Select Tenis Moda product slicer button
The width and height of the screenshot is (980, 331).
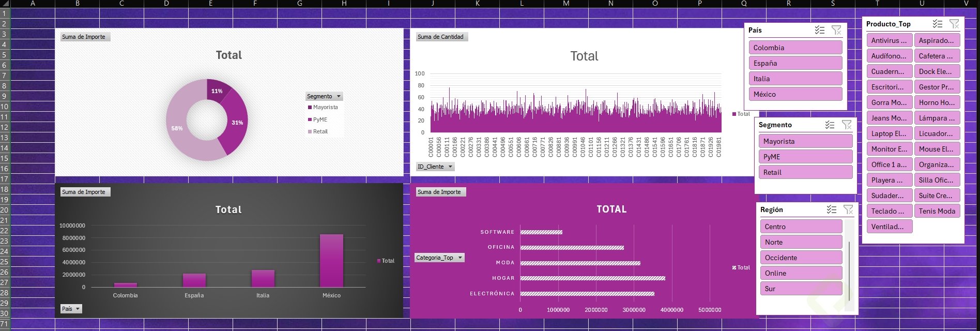(937, 211)
